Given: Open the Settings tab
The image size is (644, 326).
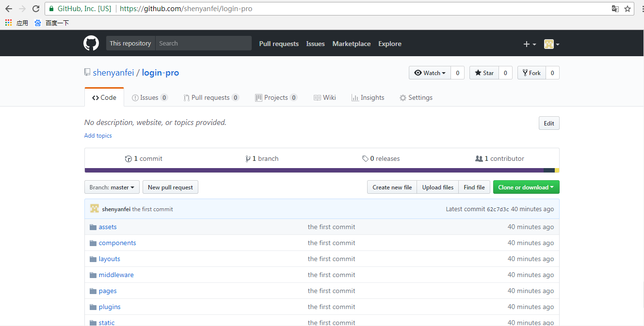Looking at the screenshot, I should click(x=416, y=97).
